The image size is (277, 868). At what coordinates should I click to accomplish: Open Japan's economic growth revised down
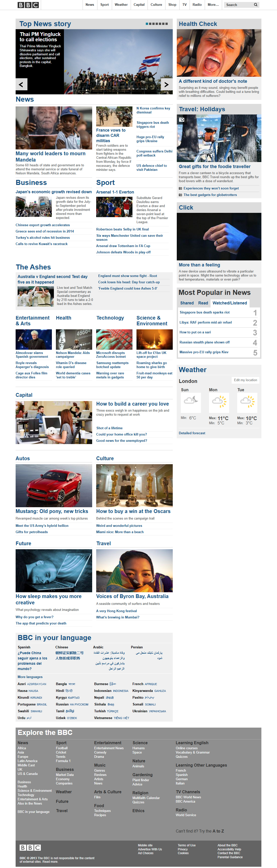point(54,192)
